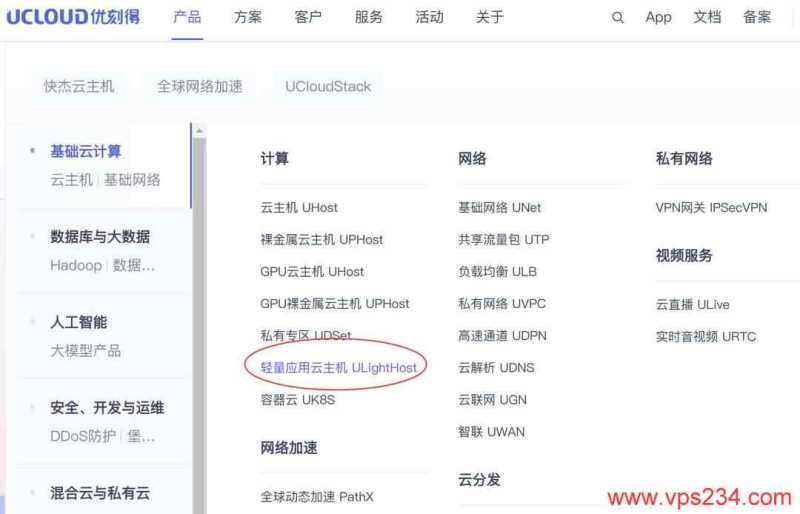Click the sidebar vertical scrollbar track
Screen dimensions: 800x514
pyautogui.click(x=199, y=327)
